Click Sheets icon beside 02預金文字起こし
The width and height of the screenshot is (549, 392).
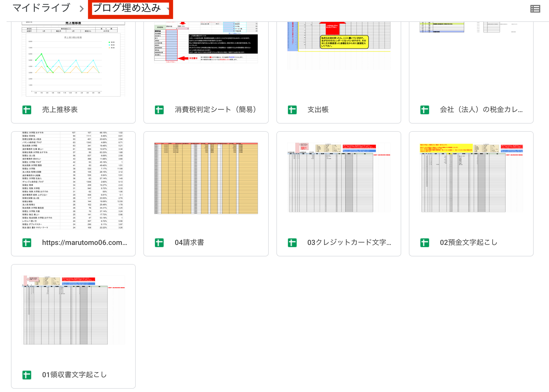(425, 243)
